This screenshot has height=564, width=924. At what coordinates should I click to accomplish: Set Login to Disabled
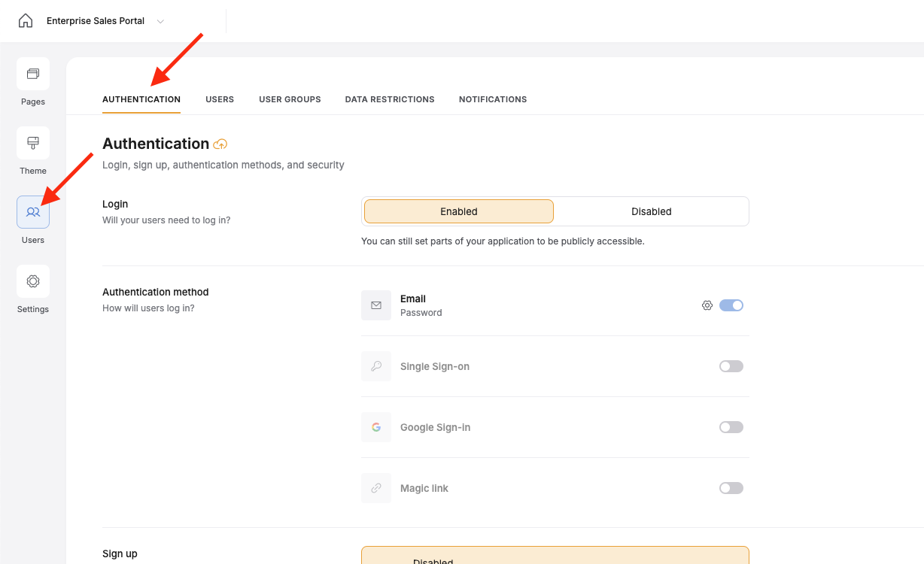[651, 211]
